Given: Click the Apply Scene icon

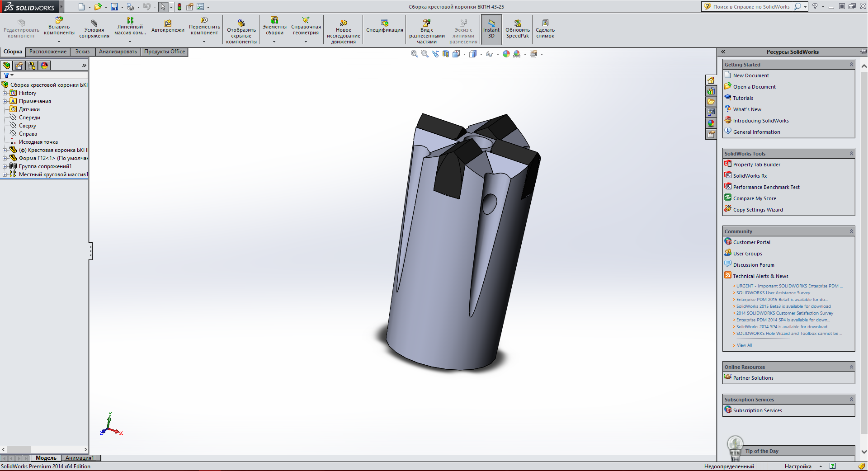Looking at the screenshot, I should pyautogui.click(x=517, y=54).
